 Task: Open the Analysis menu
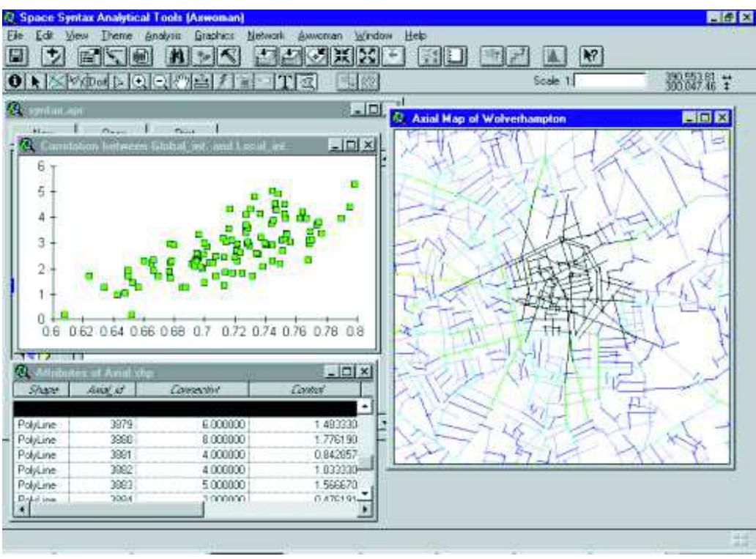click(163, 36)
